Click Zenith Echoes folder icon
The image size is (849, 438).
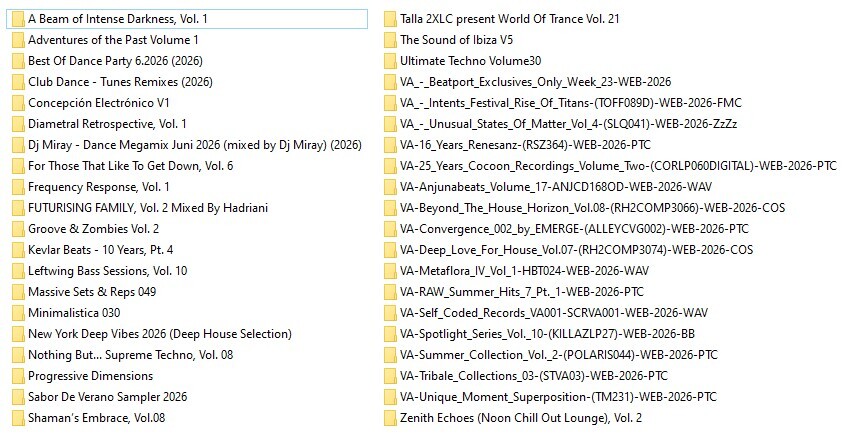point(390,418)
